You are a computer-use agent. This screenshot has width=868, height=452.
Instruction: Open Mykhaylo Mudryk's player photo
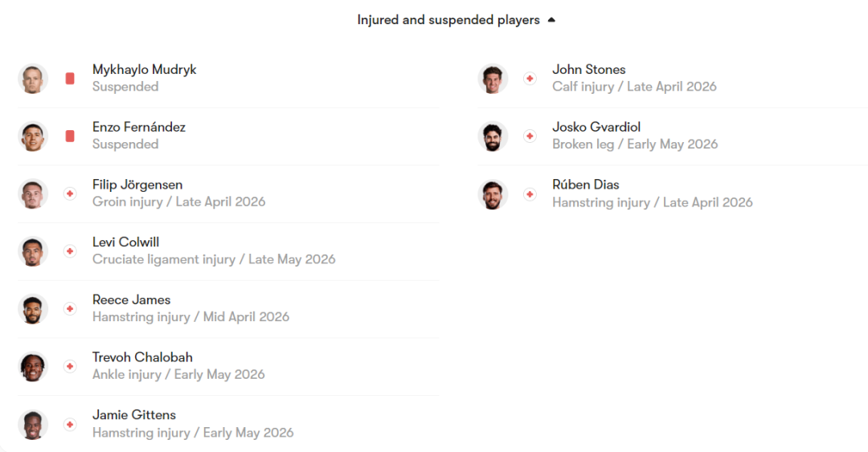coord(33,79)
